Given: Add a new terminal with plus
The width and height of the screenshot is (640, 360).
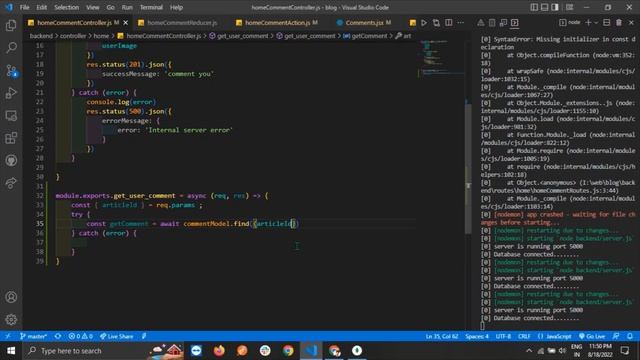Looking at the screenshot, I should coord(588,23).
